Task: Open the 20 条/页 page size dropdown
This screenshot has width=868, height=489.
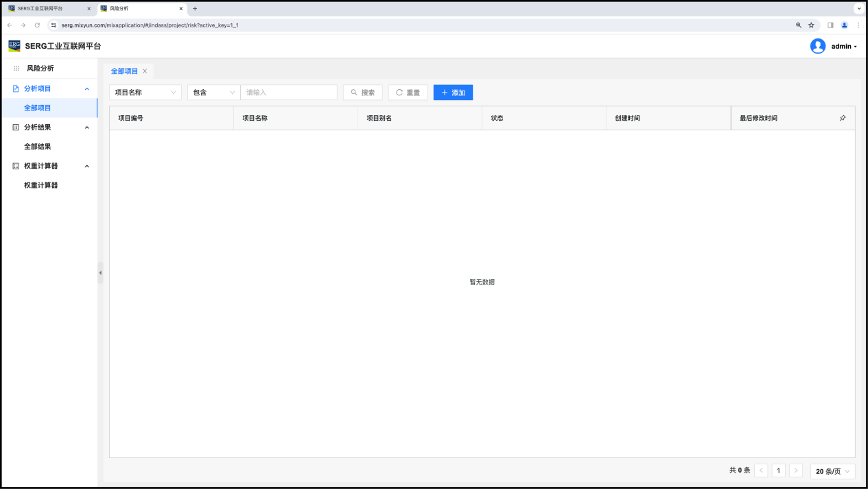Action: 832,471
